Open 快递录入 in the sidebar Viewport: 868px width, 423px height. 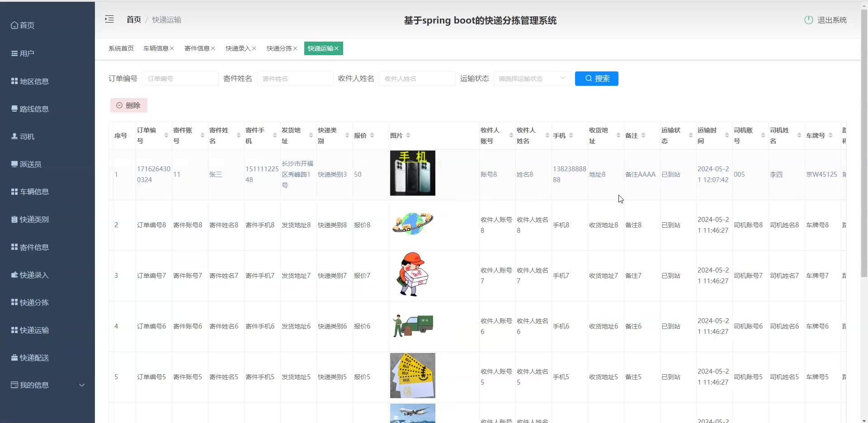pyautogui.click(x=47, y=275)
